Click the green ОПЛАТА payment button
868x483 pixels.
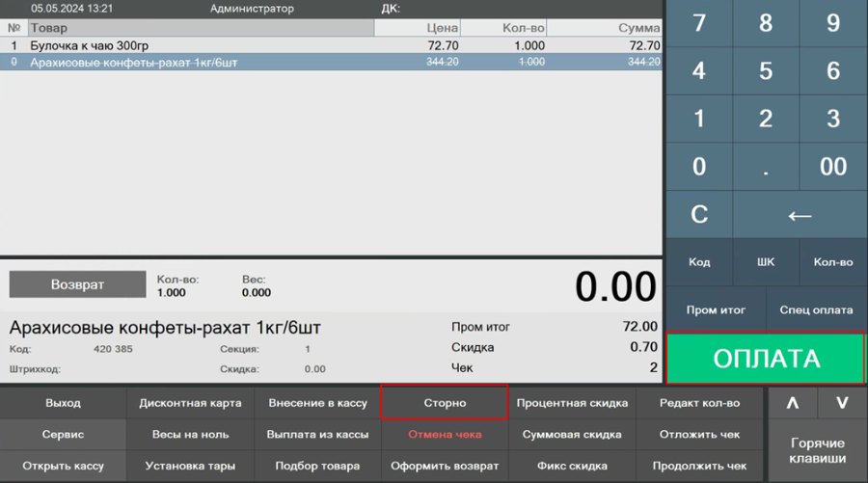click(x=766, y=359)
